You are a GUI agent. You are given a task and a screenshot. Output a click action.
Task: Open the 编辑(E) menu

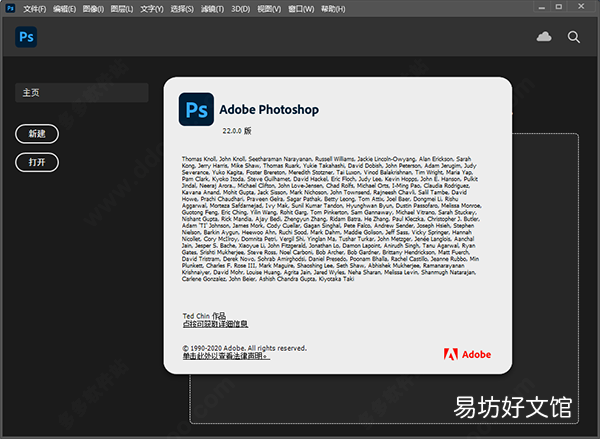tap(64, 9)
